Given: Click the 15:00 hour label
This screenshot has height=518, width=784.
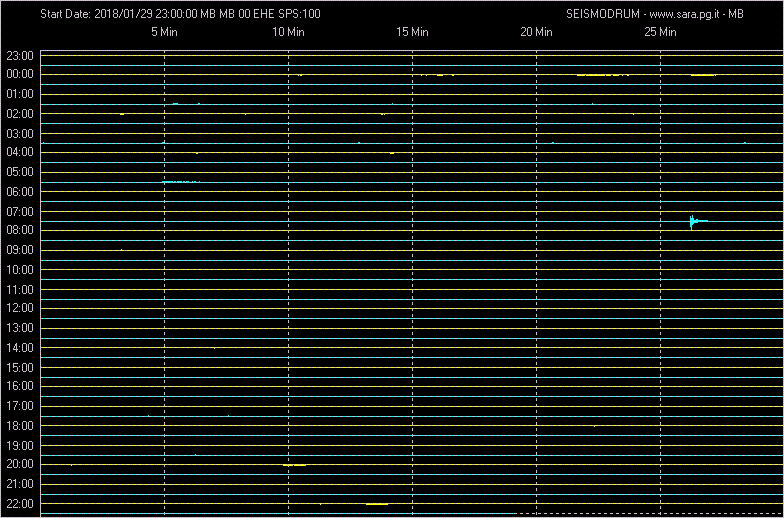Looking at the screenshot, I should [x=20, y=368].
